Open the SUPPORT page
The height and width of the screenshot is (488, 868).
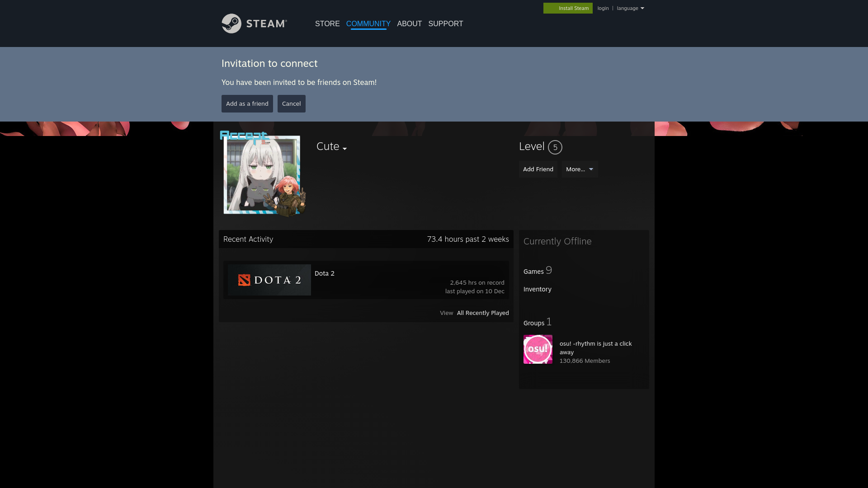(x=446, y=24)
